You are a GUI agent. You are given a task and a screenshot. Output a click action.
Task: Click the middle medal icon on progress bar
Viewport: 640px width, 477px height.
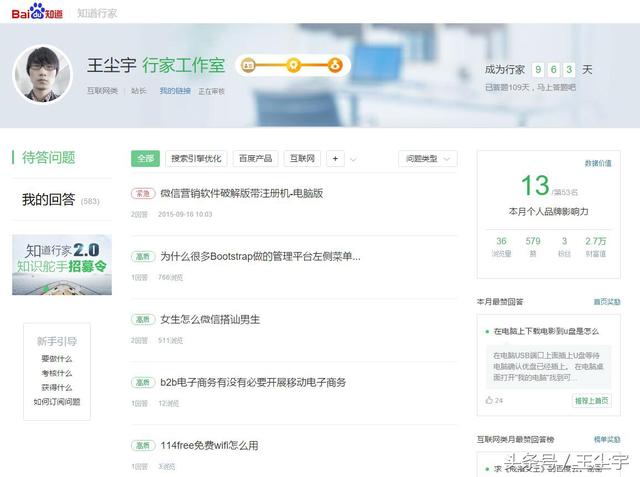click(x=293, y=65)
